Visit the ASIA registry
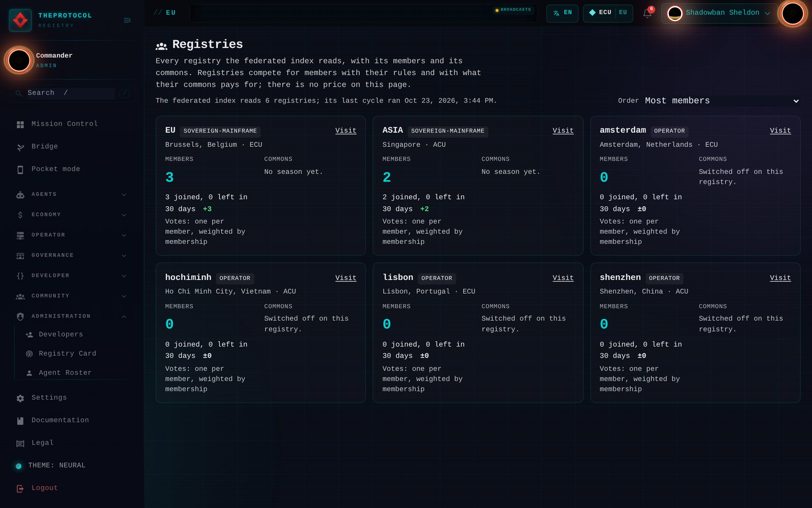Image resolution: width=812 pixels, height=508 pixels. [563, 131]
